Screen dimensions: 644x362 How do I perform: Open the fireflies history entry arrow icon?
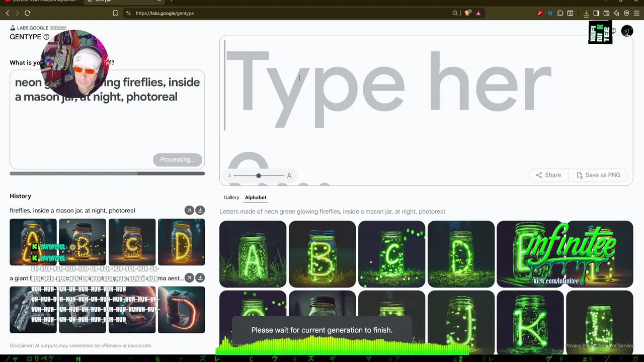(189, 210)
